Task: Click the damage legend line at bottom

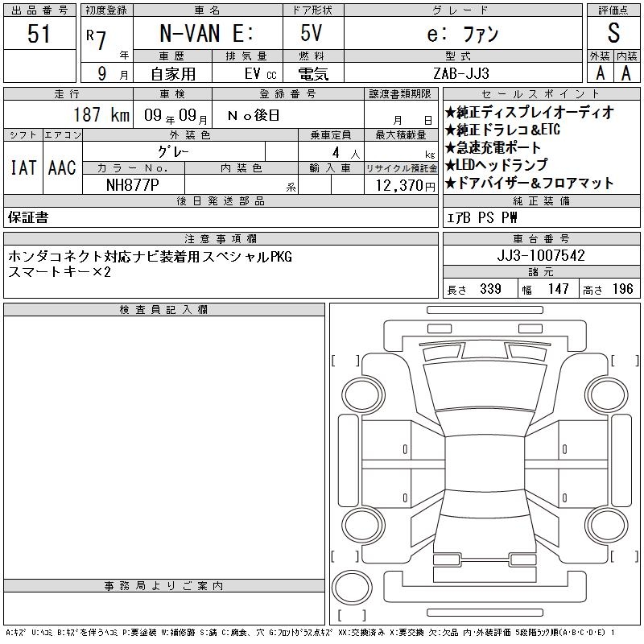Action: pyautogui.click(x=310, y=633)
